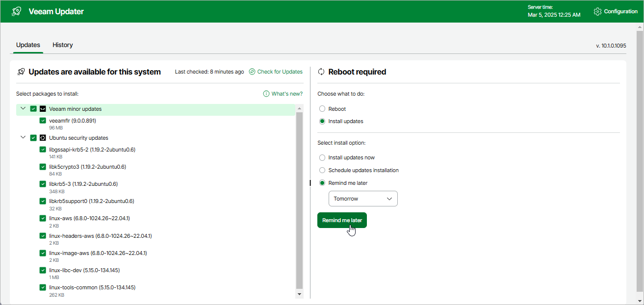Image resolution: width=644 pixels, height=305 pixels.
Task: Uncheck Ubuntu security updates checkbox
Action: [x=33, y=138]
